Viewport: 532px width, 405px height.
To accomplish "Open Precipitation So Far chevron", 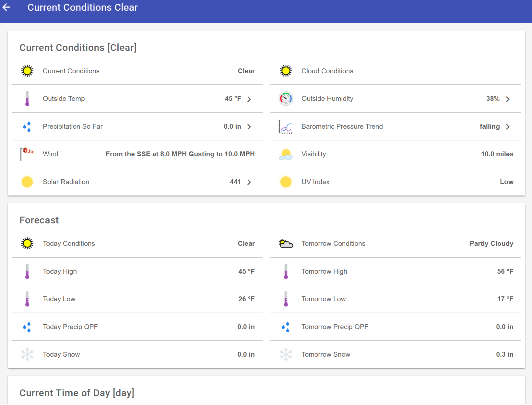I will [249, 127].
